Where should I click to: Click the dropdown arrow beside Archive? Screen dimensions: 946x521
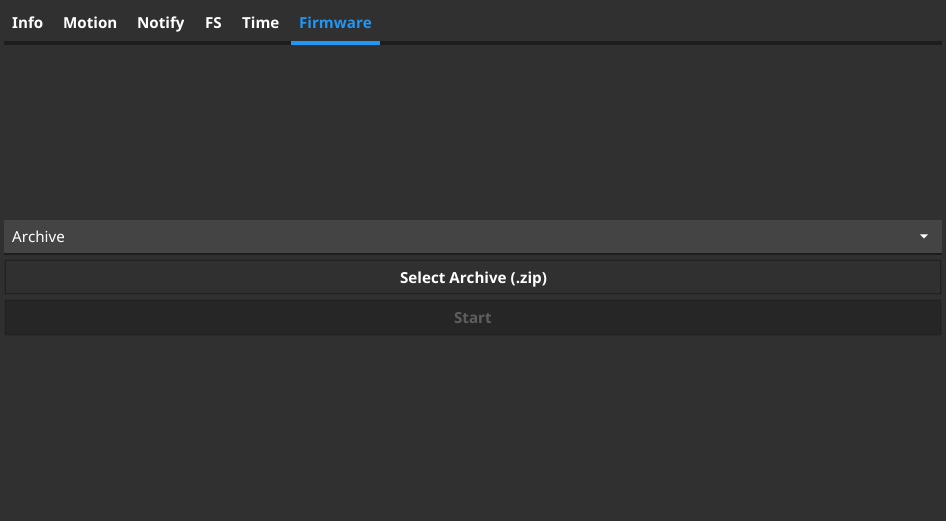(924, 237)
